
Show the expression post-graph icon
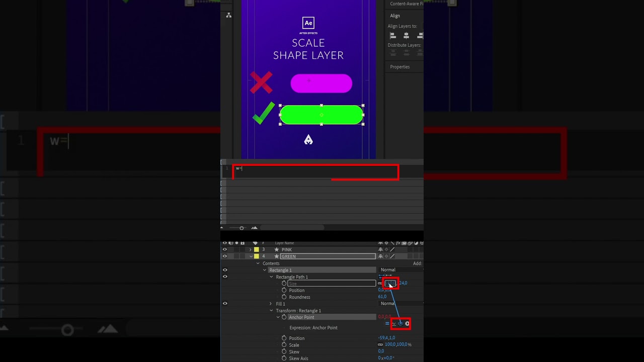tap(394, 323)
